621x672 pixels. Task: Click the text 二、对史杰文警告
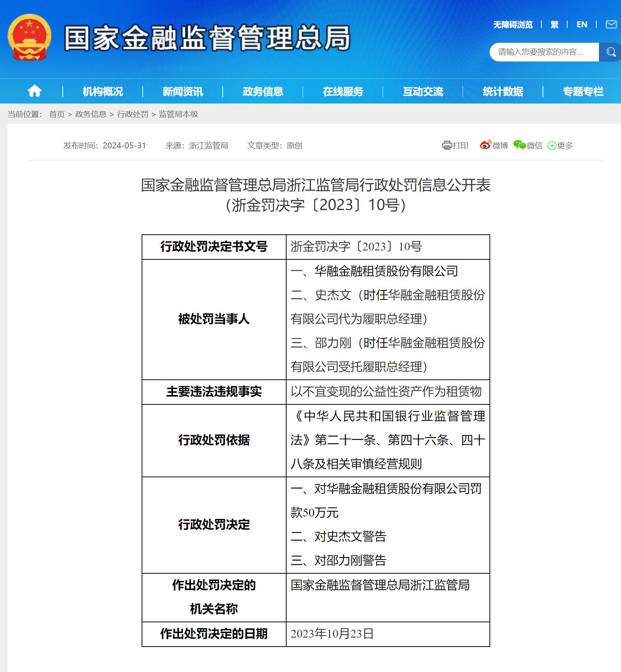[339, 536]
